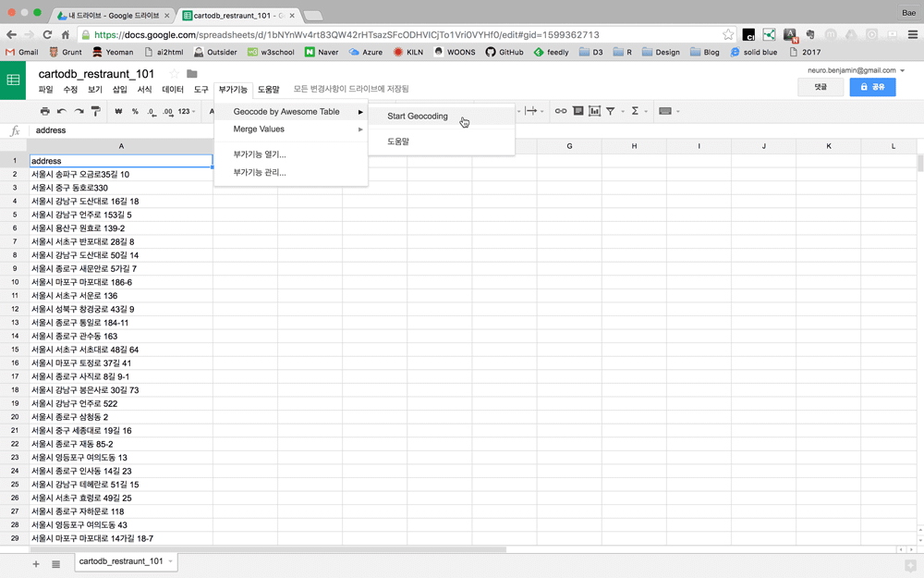Select column A header

click(121, 146)
